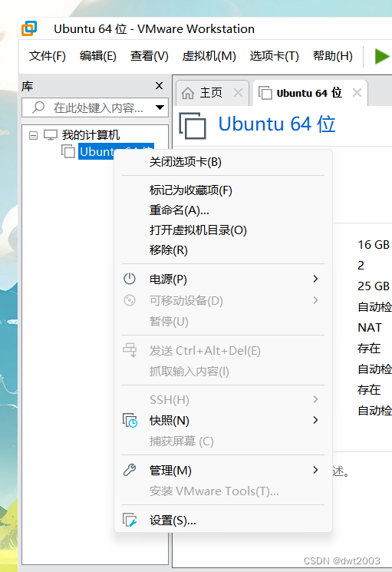Click the processor count value 2
Screen dimensions: 392x572
coord(361,265)
